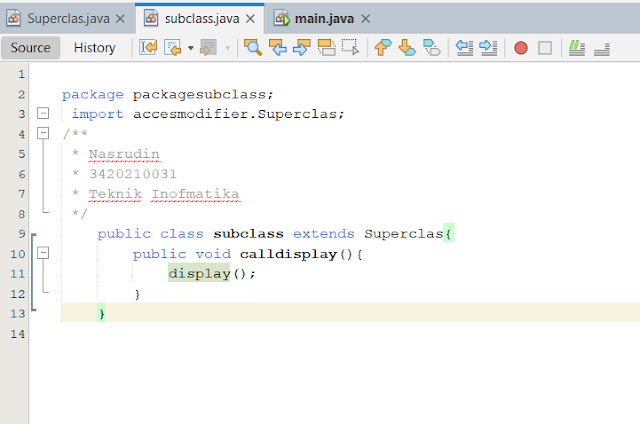The image size is (640, 424).
Task: Click 'extends' keyword on line 9
Action: click(x=324, y=234)
